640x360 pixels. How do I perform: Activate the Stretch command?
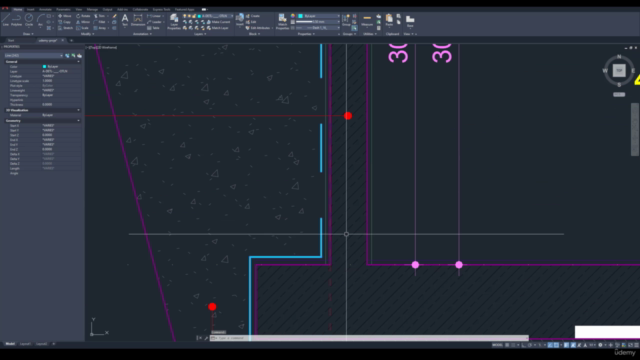(x=65, y=28)
